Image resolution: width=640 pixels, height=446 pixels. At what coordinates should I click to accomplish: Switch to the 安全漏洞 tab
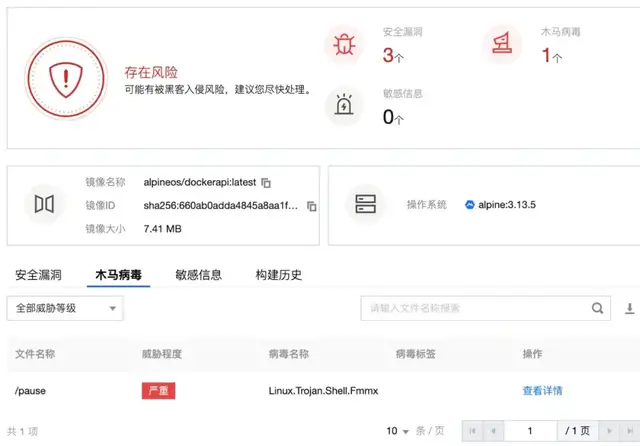(38, 275)
